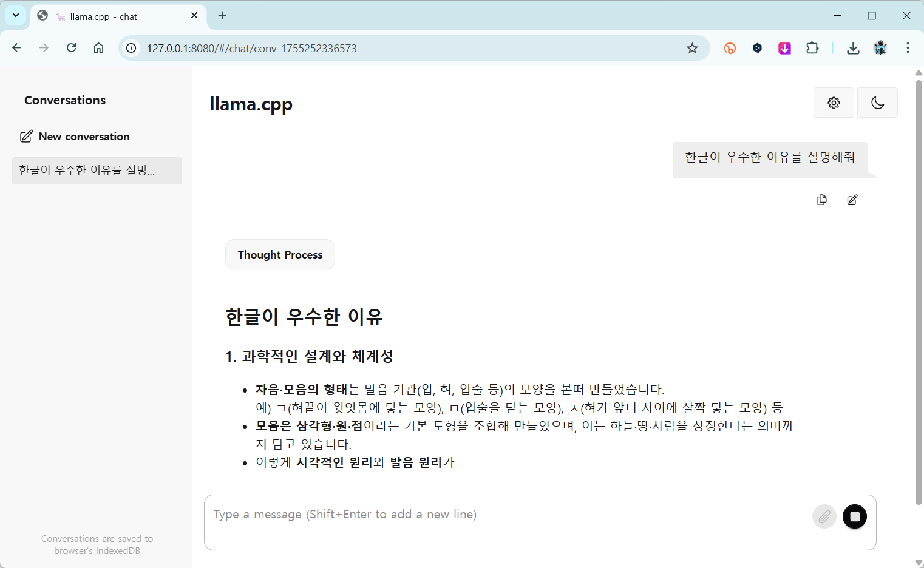The image size is (924, 568).
Task: Open the tab search dropdown arrow
Action: pos(16,15)
